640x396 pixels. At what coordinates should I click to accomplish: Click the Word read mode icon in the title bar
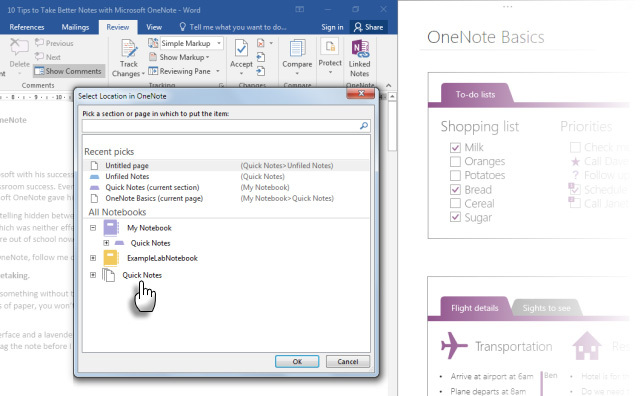[x=300, y=9]
